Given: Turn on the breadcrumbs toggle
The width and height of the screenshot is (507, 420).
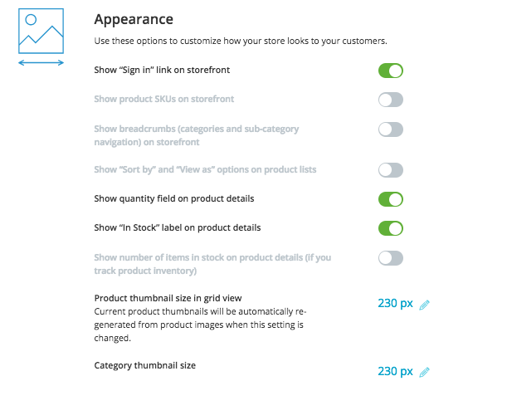Looking at the screenshot, I should pyautogui.click(x=391, y=129).
